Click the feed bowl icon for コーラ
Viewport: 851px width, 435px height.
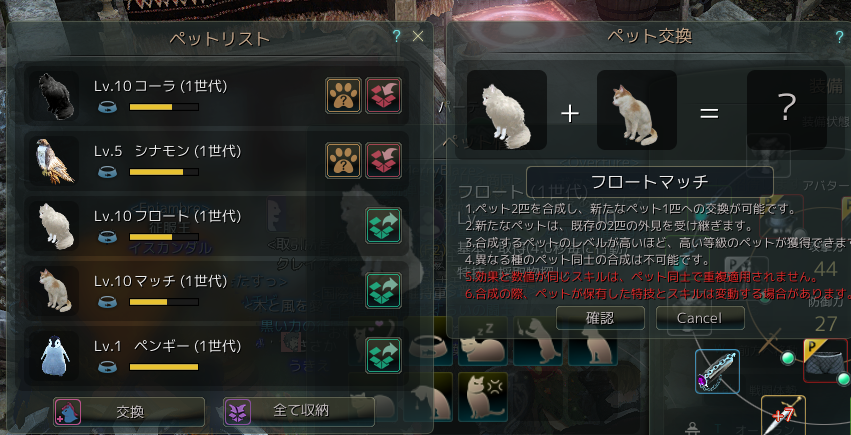107,107
